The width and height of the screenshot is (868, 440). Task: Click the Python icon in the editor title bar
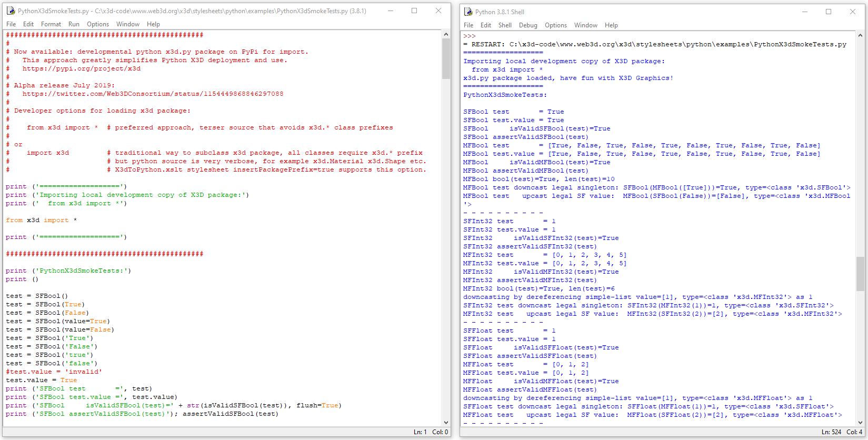[11, 11]
